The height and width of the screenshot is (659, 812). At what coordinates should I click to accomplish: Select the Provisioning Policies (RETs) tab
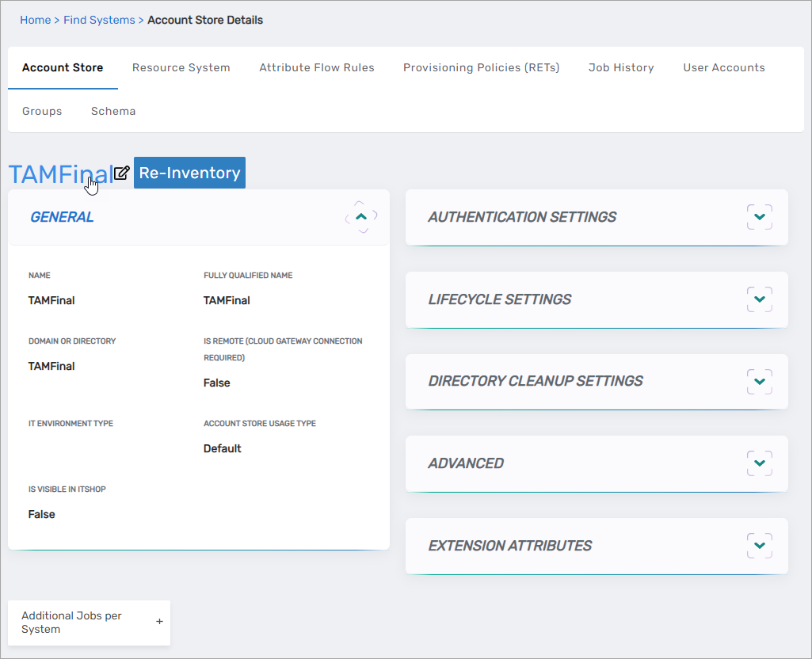[x=481, y=67]
